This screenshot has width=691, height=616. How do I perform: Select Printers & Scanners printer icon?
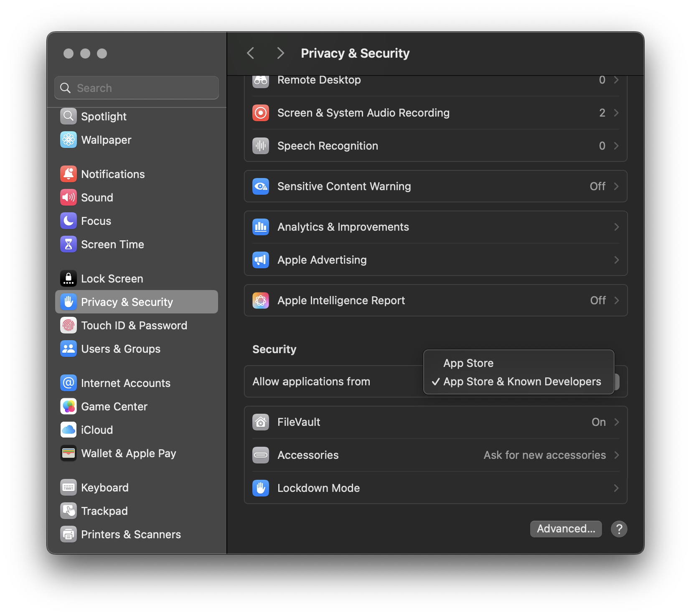[x=69, y=534]
